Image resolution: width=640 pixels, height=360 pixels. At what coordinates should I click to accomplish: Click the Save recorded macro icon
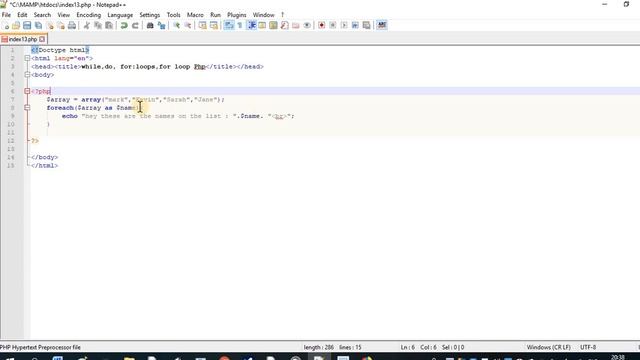tap(367, 25)
